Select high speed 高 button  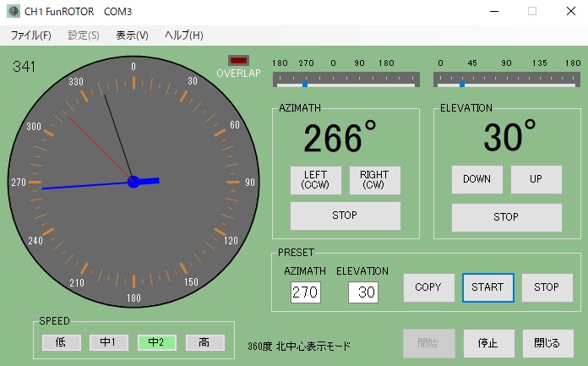[204, 342]
